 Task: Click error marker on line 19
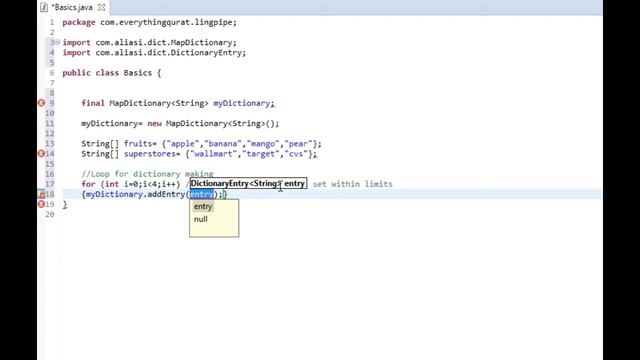pyautogui.click(x=41, y=204)
